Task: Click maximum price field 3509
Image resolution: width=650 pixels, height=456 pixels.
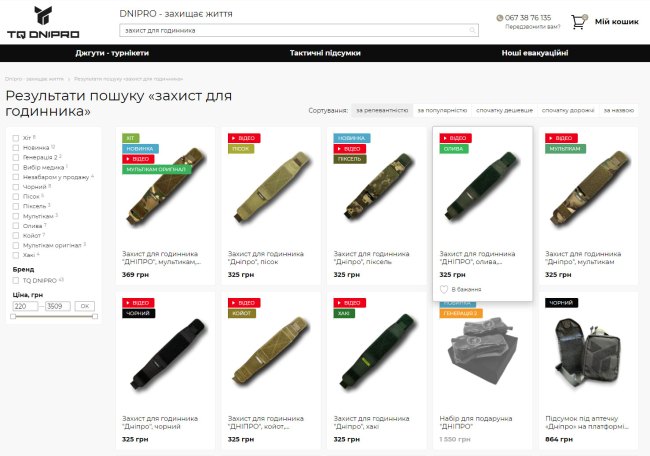Action: pos(58,306)
